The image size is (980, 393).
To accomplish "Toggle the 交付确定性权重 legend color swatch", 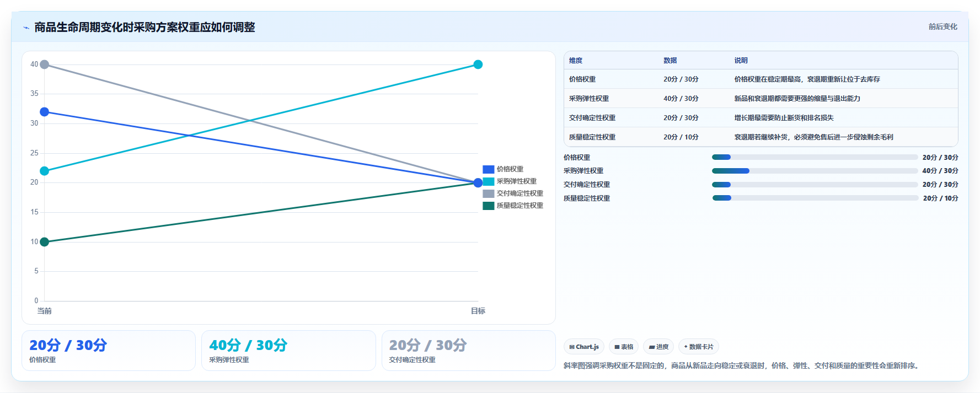I will (488, 193).
